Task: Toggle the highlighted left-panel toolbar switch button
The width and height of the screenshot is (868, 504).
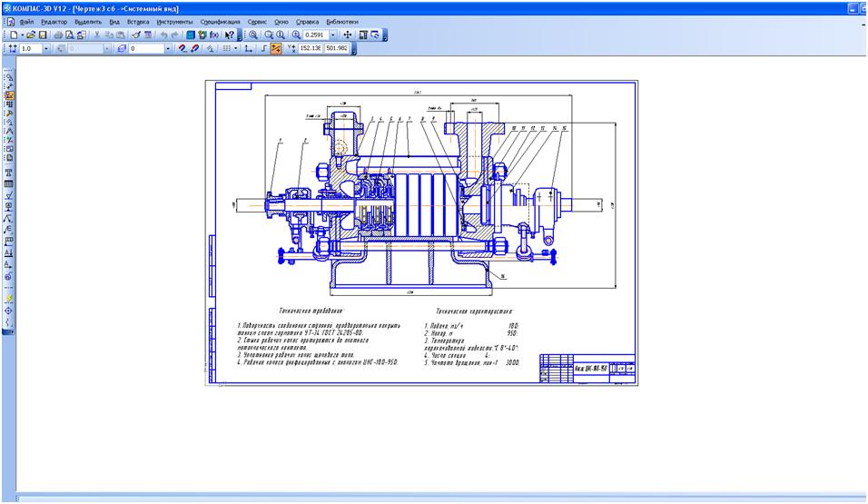Action: pos(9,95)
